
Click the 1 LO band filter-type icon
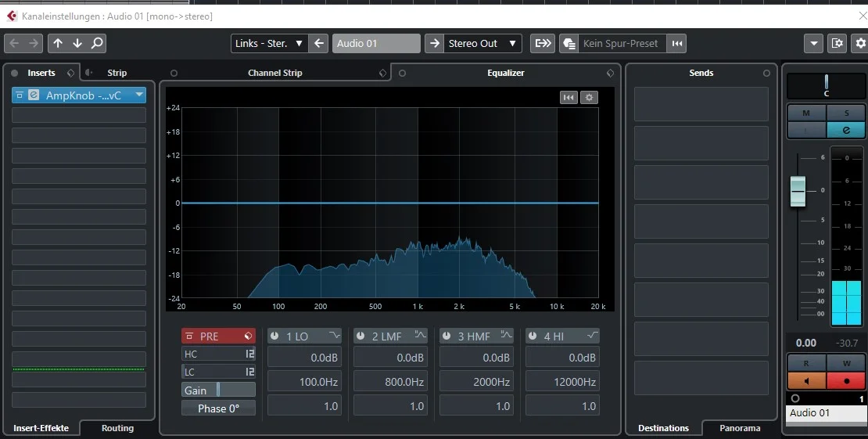pos(335,336)
